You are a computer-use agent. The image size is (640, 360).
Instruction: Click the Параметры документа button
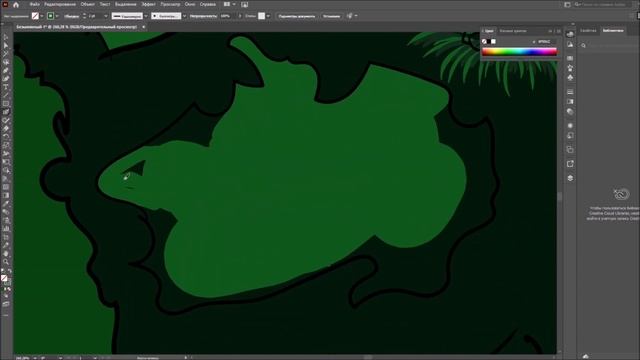click(x=297, y=16)
